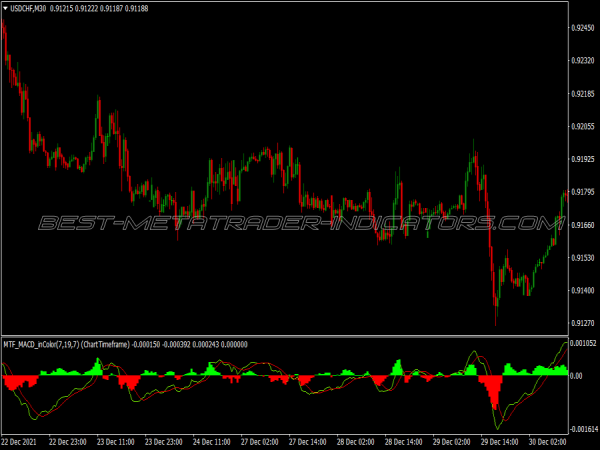Click the 22 Dec 23:00 time label
600x450 pixels.
68,442
